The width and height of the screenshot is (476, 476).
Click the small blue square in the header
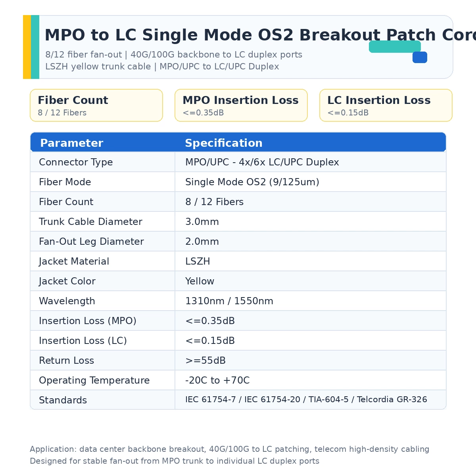click(420, 57)
